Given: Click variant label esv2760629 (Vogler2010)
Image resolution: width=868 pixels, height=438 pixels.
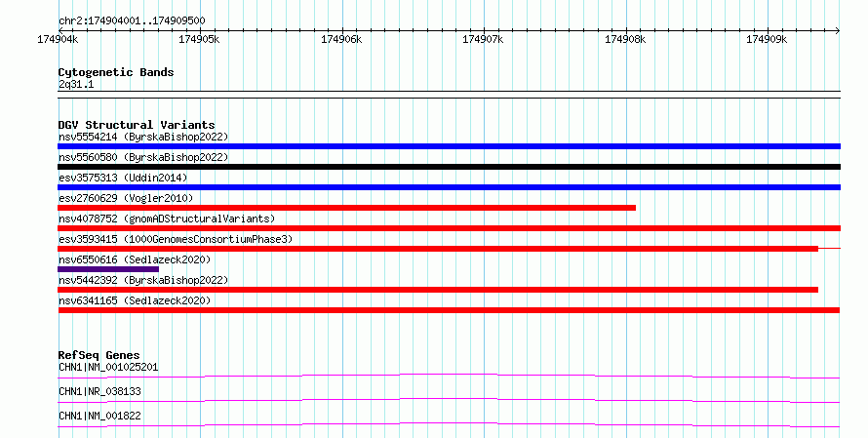Looking at the screenshot, I should pyautogui.click(x=126, y=198).
